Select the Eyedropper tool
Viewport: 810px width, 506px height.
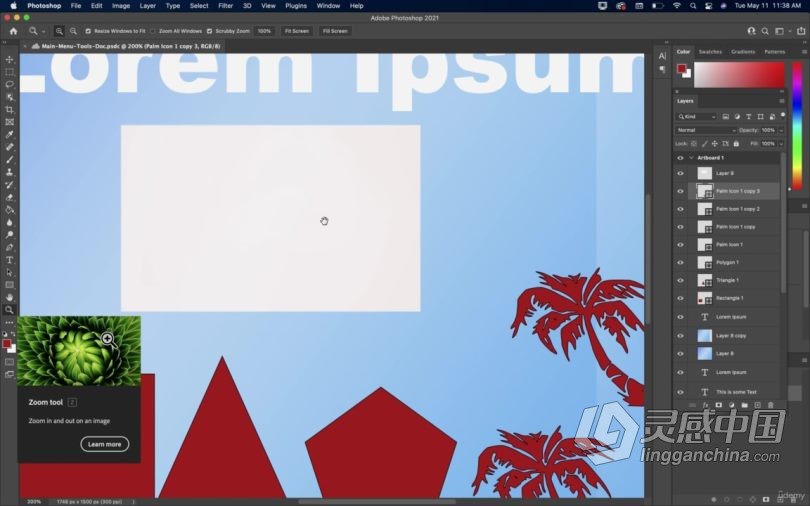9,134
